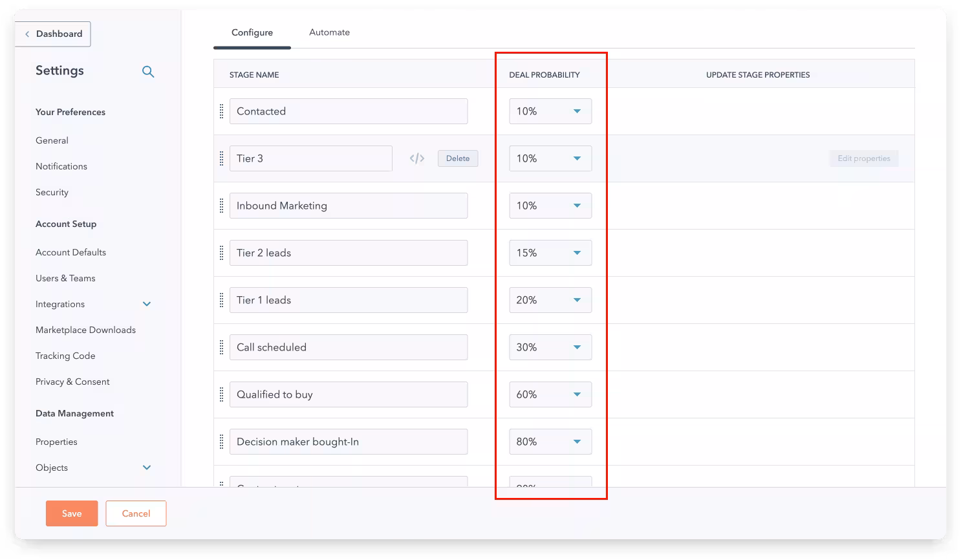Click the drag handle next to Qualified to buy
961x560 pixels.
(x=222, y=394)
